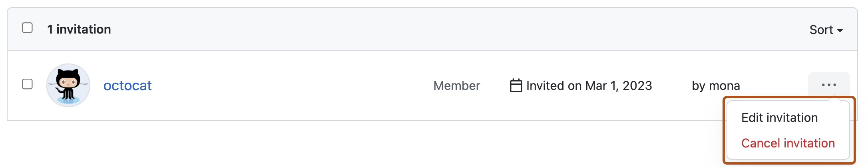The image size is (868, 167).
Task: Click the word "Sort" in the header
Action: pos(821,30)
